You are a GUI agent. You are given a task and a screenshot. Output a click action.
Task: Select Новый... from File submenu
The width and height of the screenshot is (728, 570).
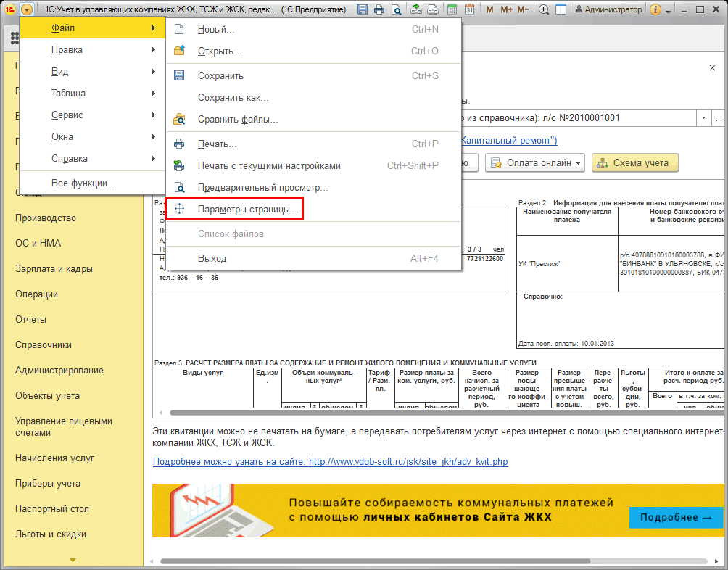point(313,29)
